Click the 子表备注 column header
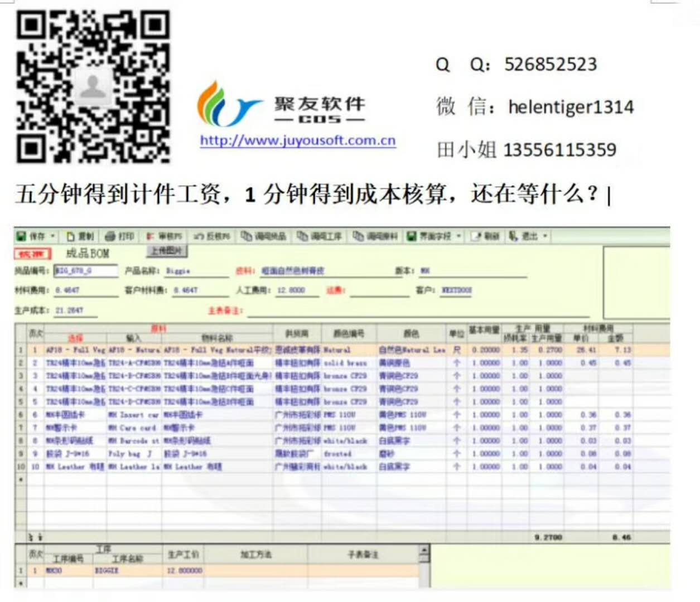Image resolution: width=700 pixels, height=602 pixels. (x=363, y=555)
